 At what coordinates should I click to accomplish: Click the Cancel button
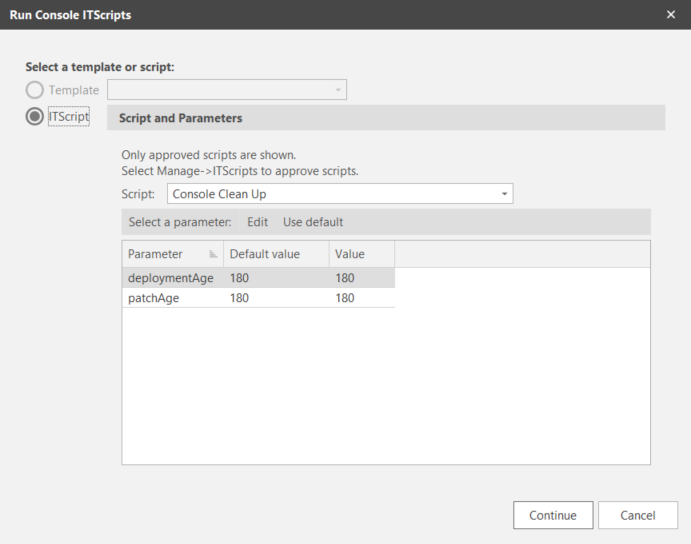[x=638, y=515]
